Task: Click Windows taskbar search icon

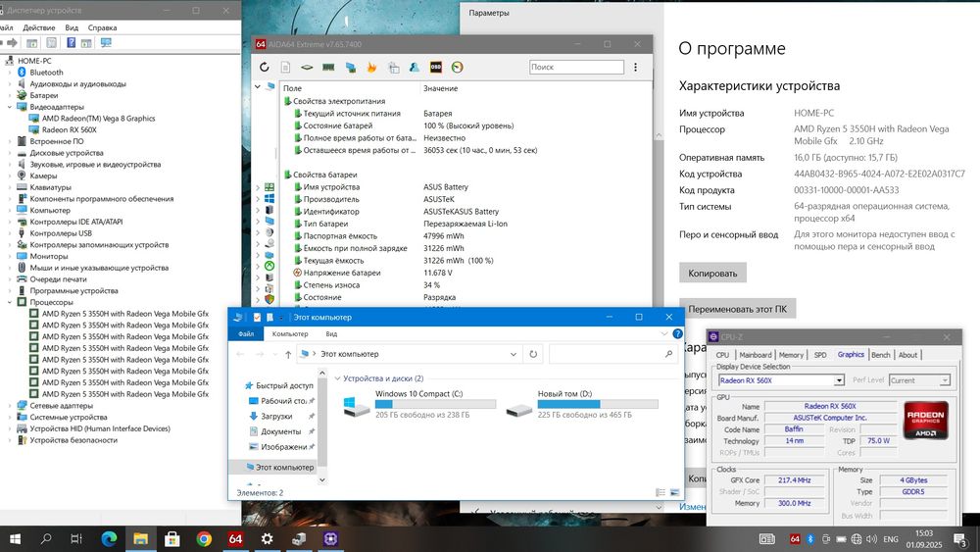Action: tap(46, 538)
